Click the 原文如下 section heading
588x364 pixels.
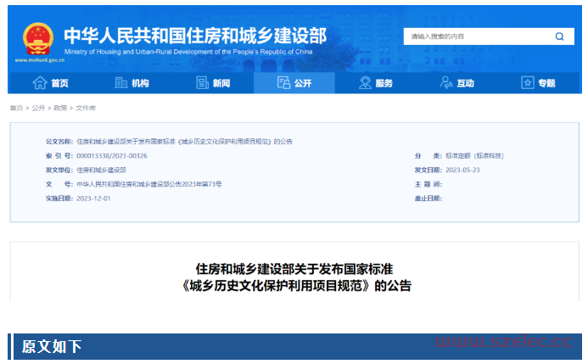tap(52, 346)
